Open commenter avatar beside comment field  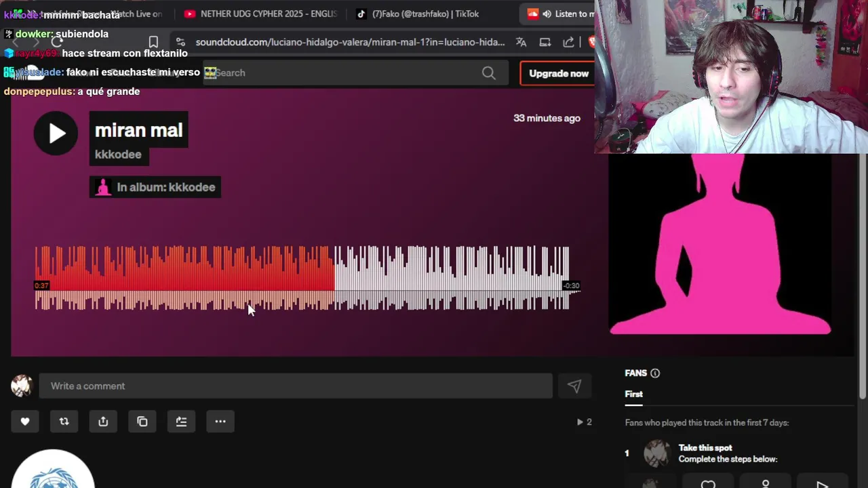(22, 386)
